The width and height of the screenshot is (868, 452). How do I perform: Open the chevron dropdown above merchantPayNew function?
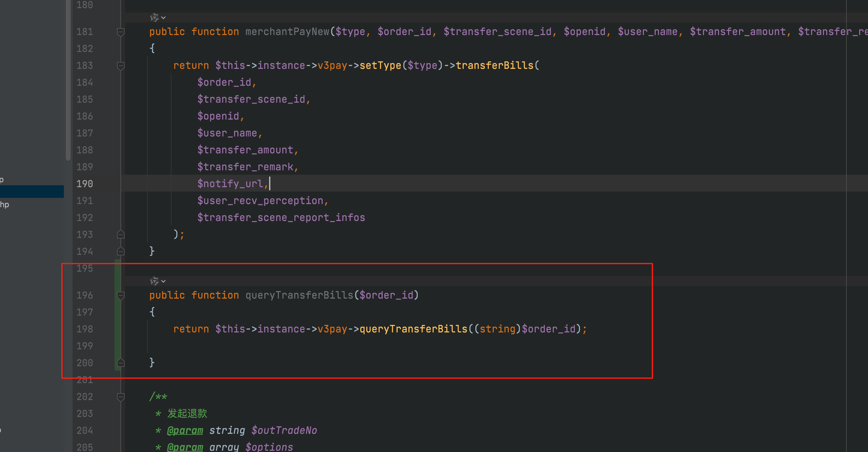[x=164, y=18]
